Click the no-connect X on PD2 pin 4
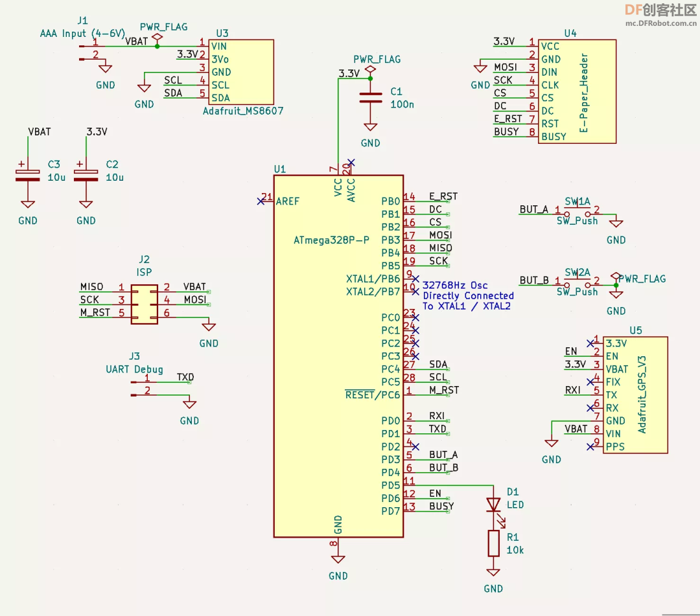 click(415, 446)
